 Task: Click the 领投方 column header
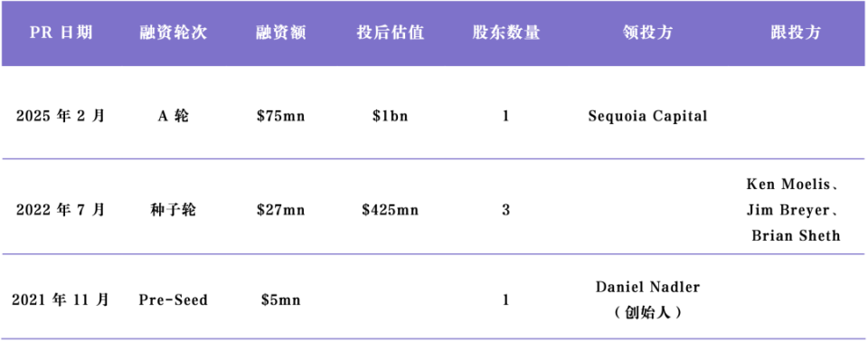647,33
